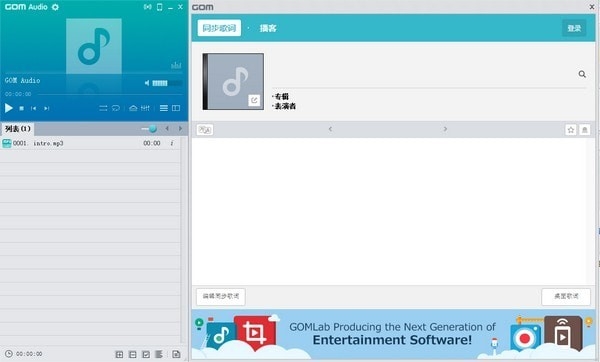The image size is (600, 362).
Task: Add files with plus icon below playlist
Action: tap(119, 354)
